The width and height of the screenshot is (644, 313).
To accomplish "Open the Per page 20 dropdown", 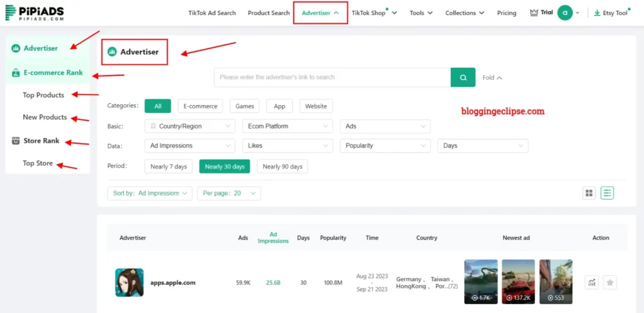I will coord(229,193).
